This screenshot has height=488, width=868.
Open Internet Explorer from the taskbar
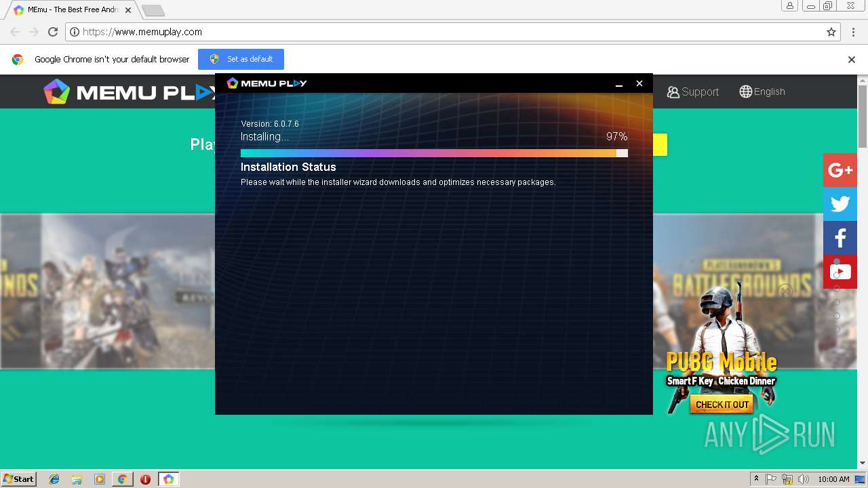tap(54, 479)
